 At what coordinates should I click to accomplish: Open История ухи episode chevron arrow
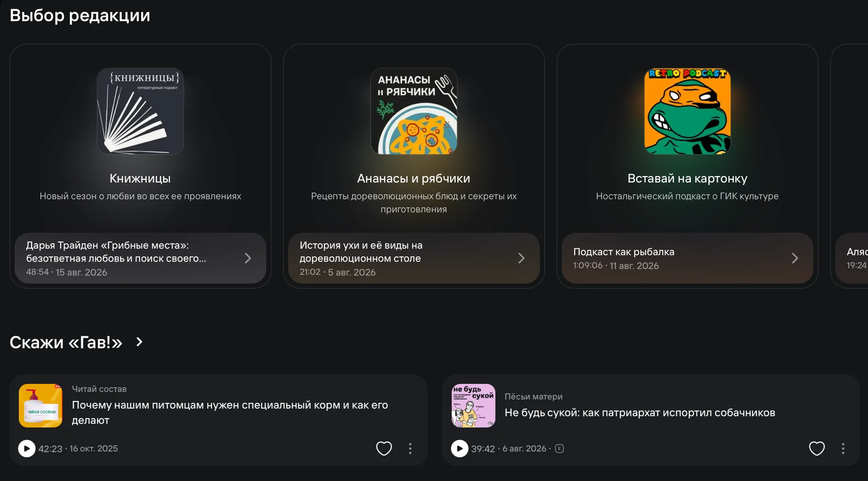521,258
